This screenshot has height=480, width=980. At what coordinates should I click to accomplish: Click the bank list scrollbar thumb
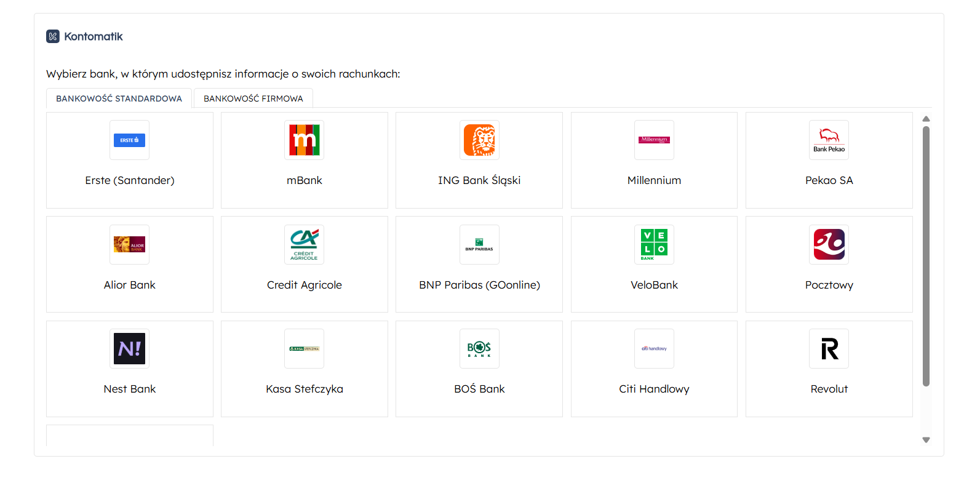click(926, 256)
